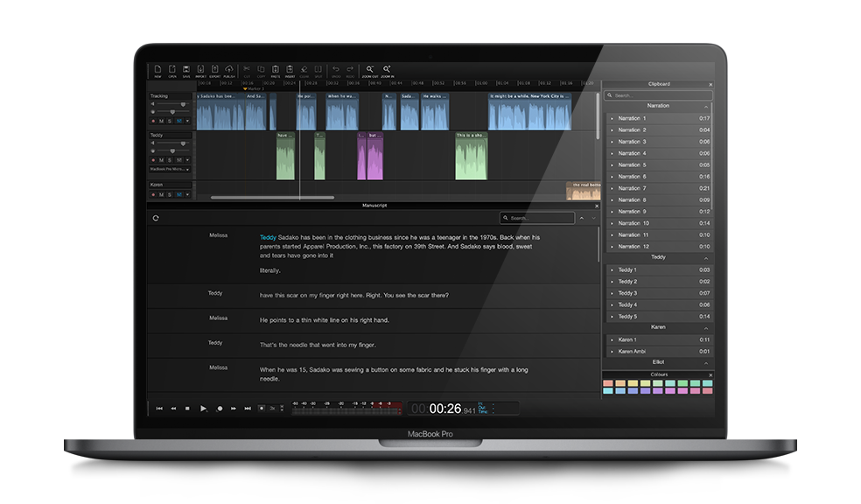
Task: Select the Narration 7 clip in Clipboard
Action: click(x=632, y=188)
